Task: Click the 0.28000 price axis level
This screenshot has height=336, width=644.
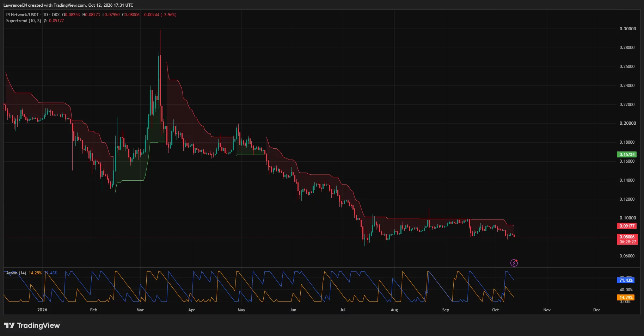Action: click(x=627, y=48)
